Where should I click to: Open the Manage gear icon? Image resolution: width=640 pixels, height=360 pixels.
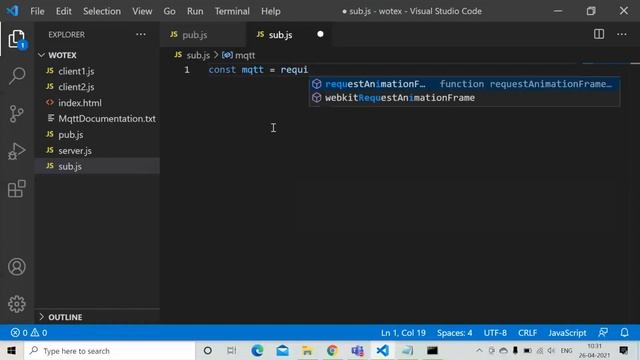click(17, 304)
